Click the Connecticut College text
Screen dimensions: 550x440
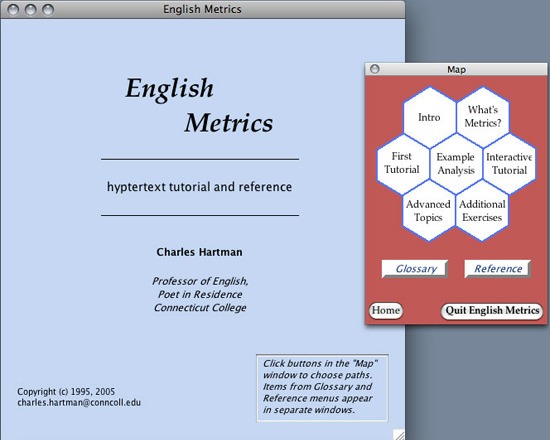200,308
